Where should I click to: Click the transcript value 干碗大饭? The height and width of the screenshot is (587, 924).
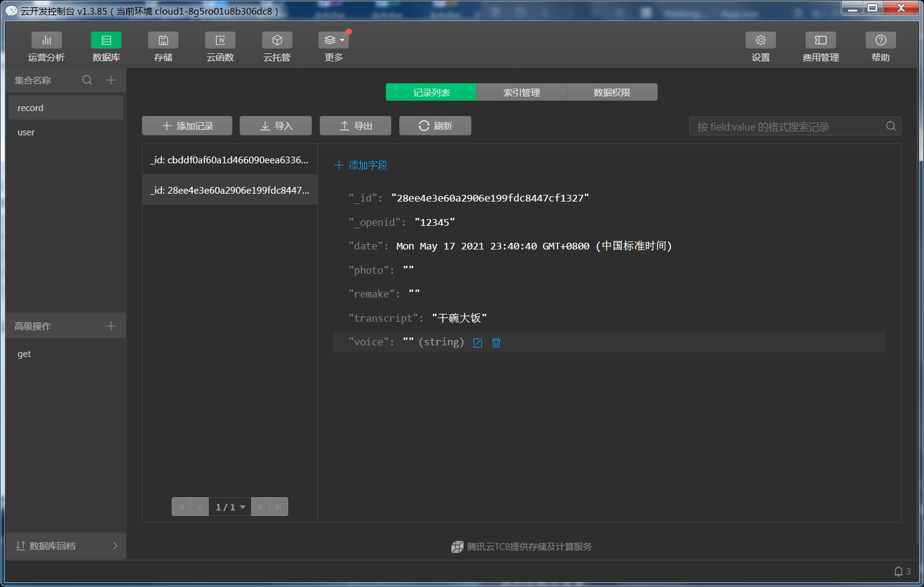coord(459,318)
